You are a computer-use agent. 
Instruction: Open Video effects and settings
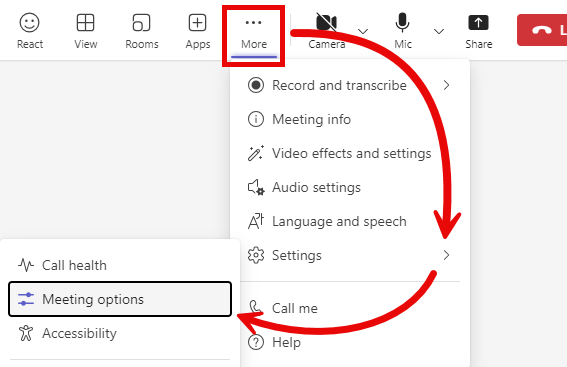(350, 153)
